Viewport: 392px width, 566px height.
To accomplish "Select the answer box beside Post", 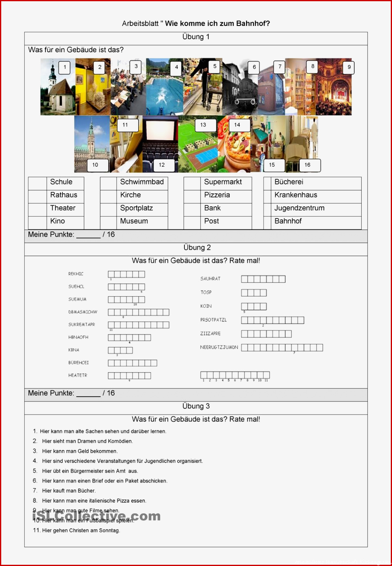I will [x=192, y=223].
